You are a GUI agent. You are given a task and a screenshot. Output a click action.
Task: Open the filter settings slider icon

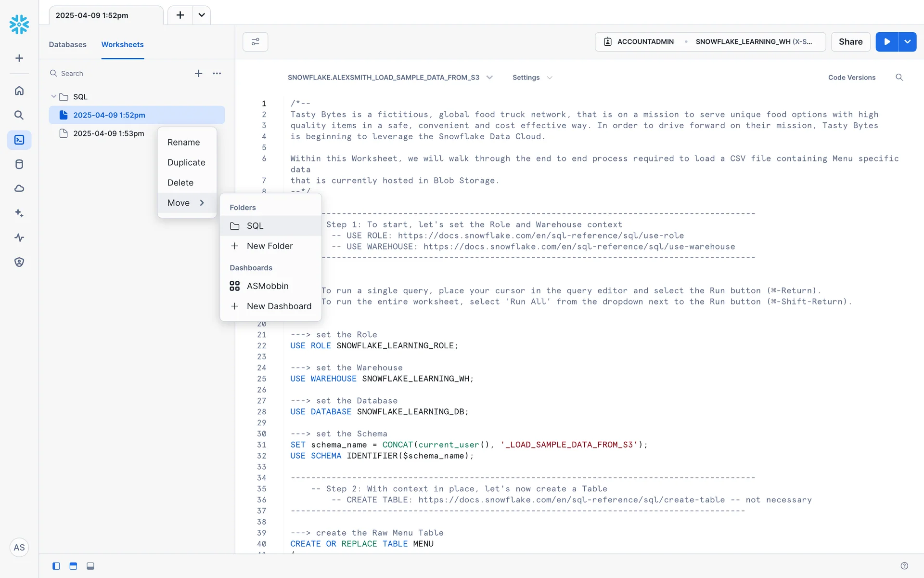tap(256, 42)
